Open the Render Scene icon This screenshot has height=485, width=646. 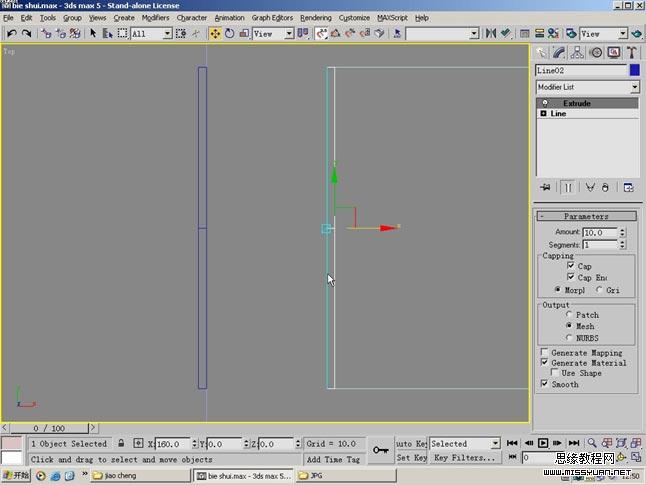coord(571,33)
